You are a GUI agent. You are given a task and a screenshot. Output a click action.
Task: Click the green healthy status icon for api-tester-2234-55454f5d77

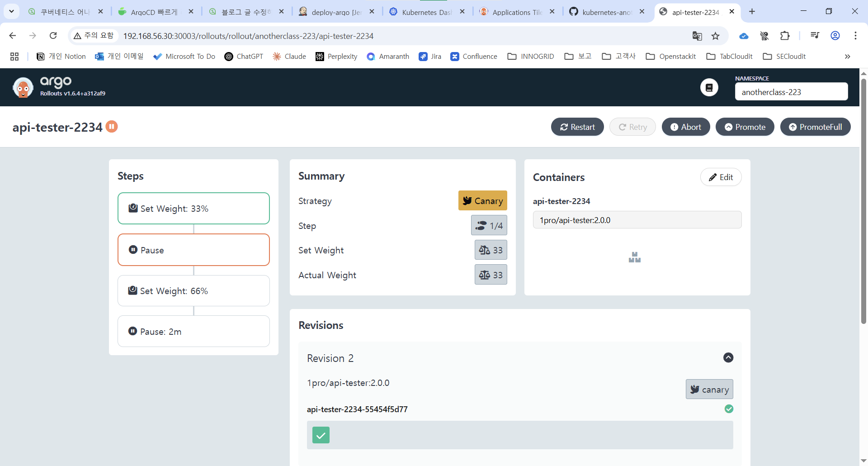pyautogui.click(x=729, y=409)
